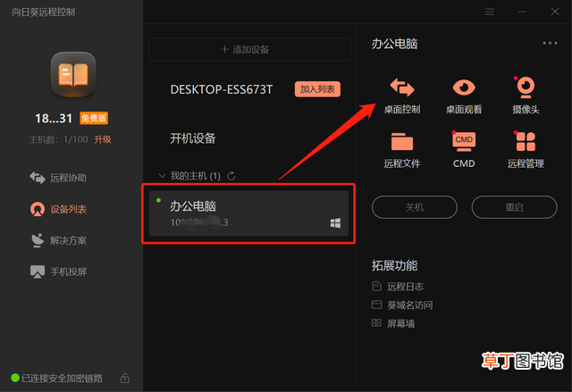Click the 屏幕墙 grid icon
Screen dimensions: 572x392
coord(376,322)
